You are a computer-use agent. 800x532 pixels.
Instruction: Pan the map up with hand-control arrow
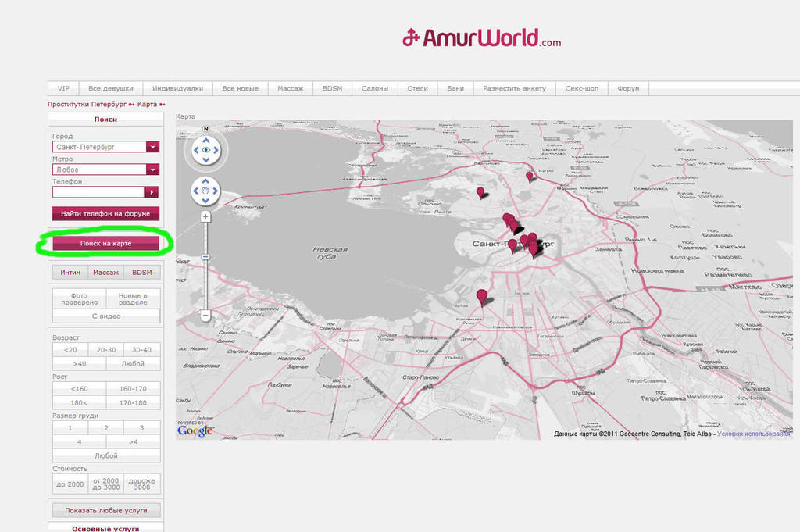[x=205, y=181]
